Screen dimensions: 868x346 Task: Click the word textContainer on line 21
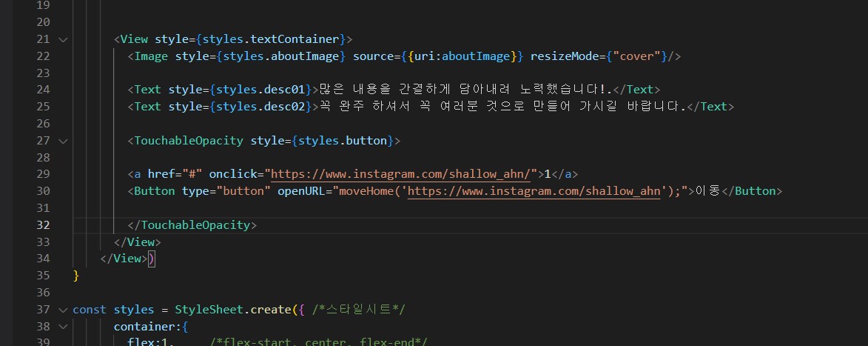coord(295,39)
